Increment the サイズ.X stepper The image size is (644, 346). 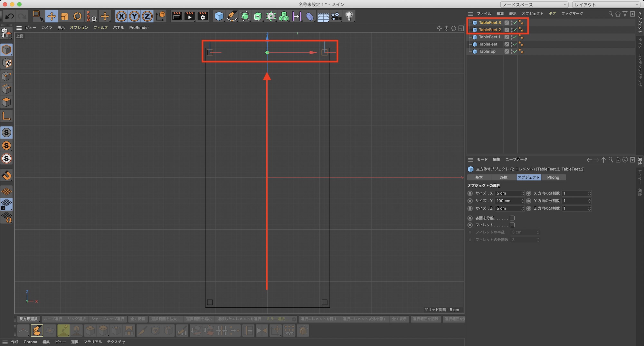522,192
